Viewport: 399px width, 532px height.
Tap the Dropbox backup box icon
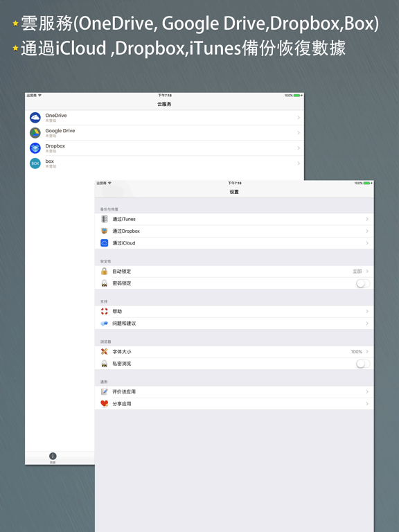coord(105,231)
